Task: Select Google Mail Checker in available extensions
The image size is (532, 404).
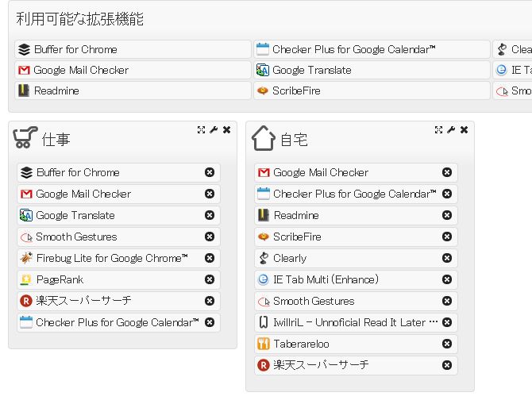Action: [133, 70]
